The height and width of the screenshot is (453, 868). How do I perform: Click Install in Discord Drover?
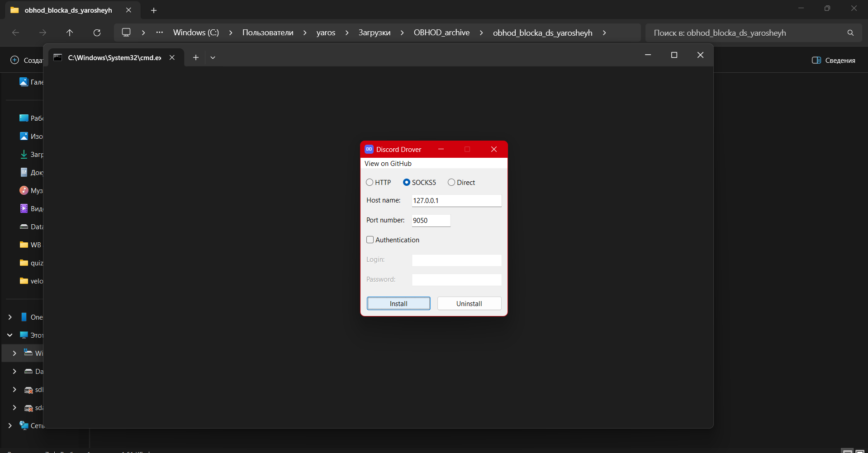pos(398,303)
